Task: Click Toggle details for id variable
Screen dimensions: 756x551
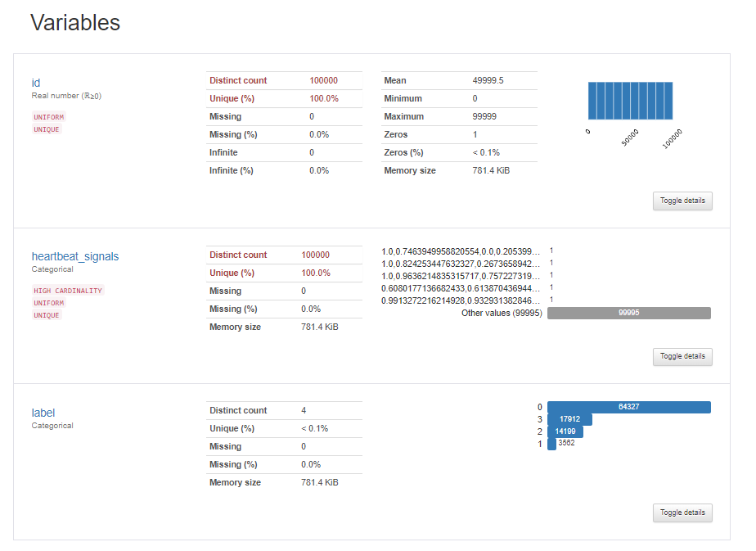Action: click(x=682, y=201)
